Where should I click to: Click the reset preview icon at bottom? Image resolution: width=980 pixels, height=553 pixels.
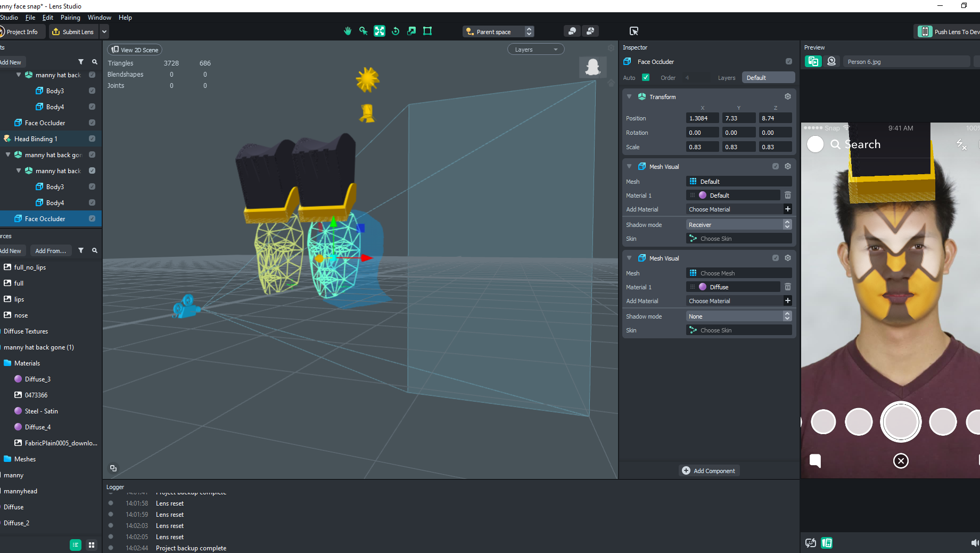[x=810, y=543]
